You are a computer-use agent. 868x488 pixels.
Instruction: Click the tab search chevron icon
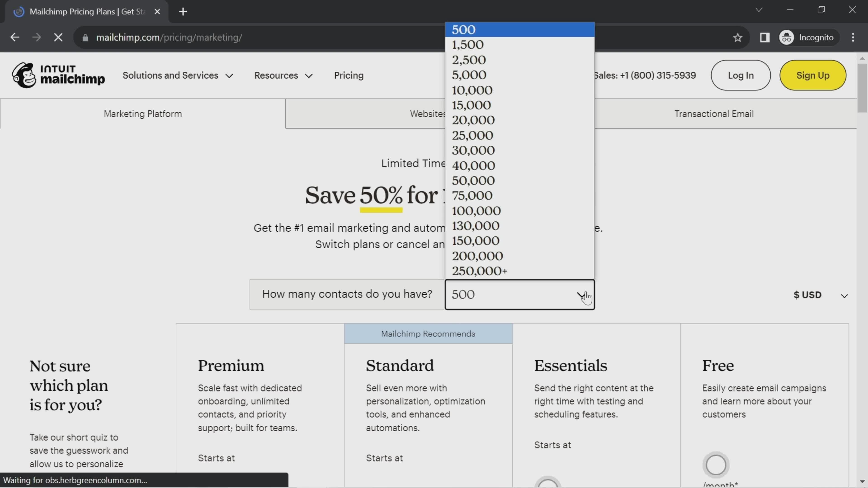pos(759,10)
